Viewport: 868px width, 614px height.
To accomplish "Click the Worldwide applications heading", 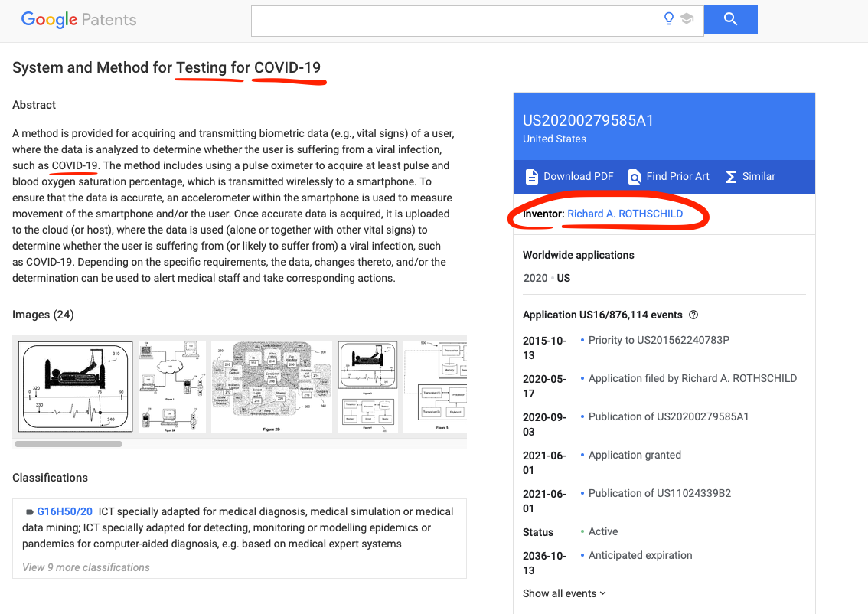I will (579, 255).
